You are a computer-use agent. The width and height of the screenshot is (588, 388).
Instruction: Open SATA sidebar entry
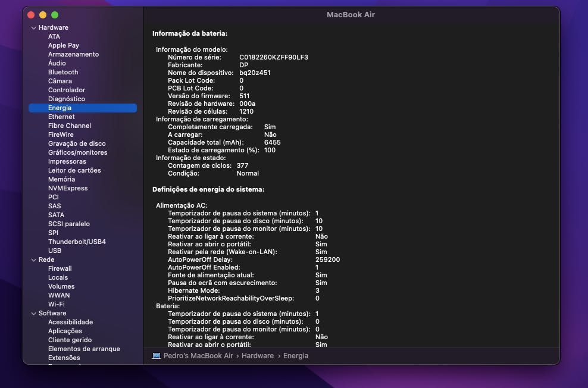[57, 215]
